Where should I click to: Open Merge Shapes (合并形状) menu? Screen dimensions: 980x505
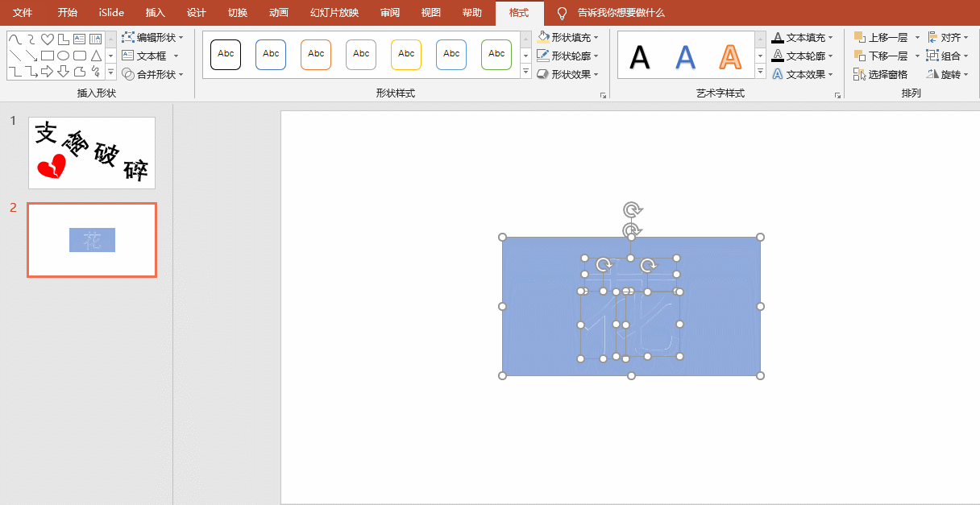[152, 74]
